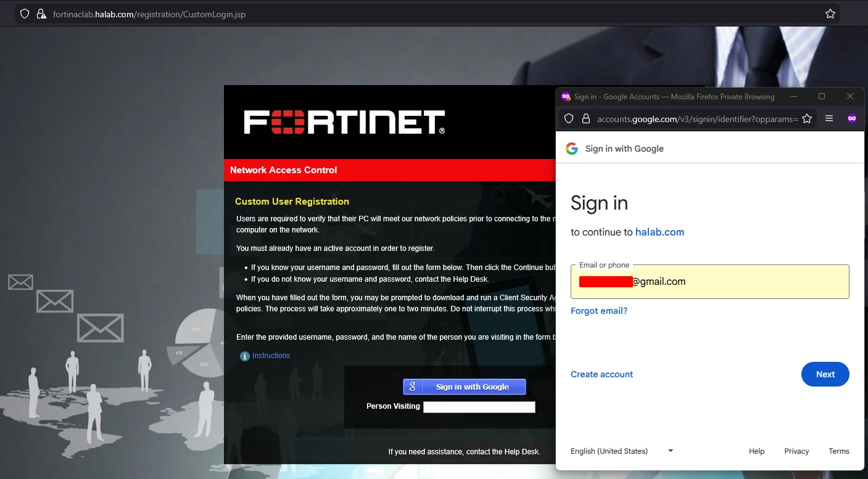The width and height of the screenshot is (868, 479).
Task: Bookmark accounts.google.com with the popup star icon
Action: pyautogui.click(x=807, y=118)
